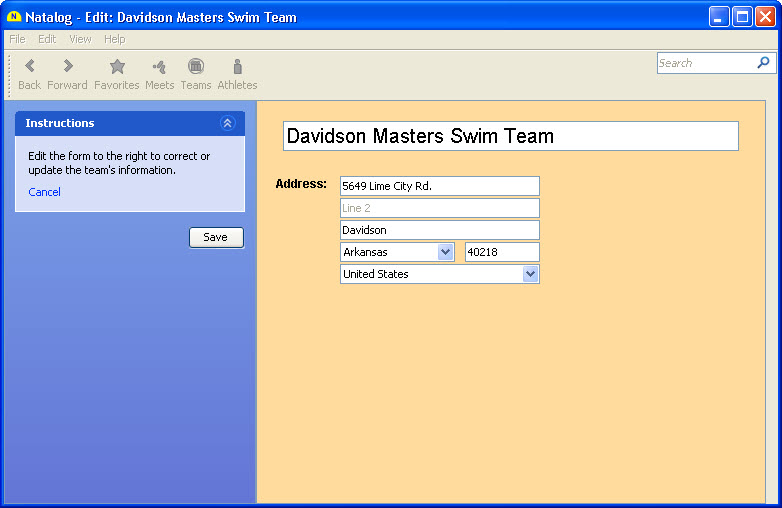Open the state dropdown showing Arkansas
The width and height of the screenshot is (782, 508).
(446, 252)
